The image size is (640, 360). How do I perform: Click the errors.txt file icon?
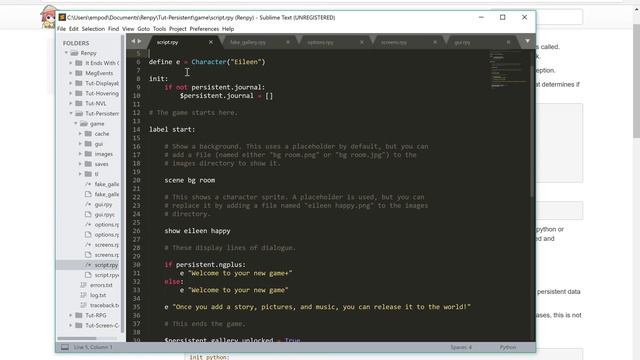coord(83,285)
